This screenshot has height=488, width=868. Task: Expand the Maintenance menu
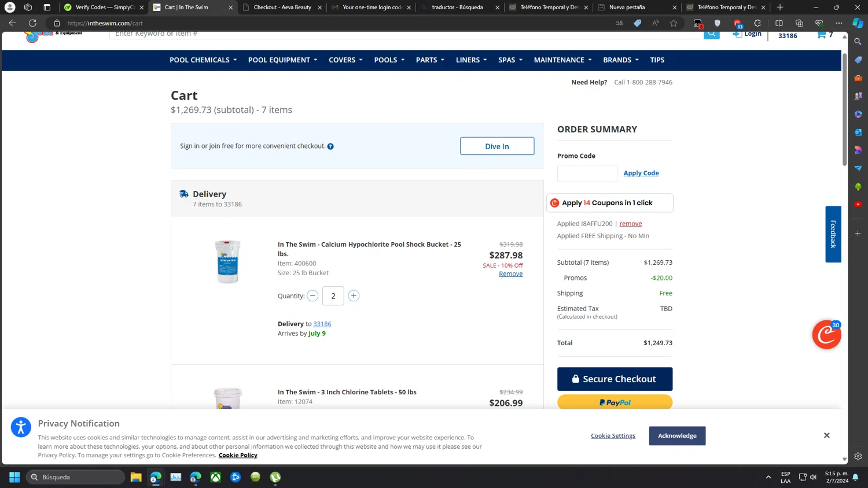click(x=562, y=60)
